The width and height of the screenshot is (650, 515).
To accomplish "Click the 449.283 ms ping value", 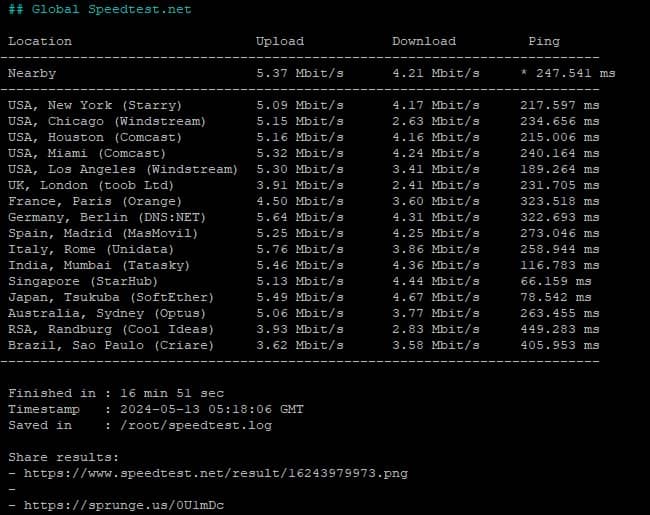I will (560, 329).
